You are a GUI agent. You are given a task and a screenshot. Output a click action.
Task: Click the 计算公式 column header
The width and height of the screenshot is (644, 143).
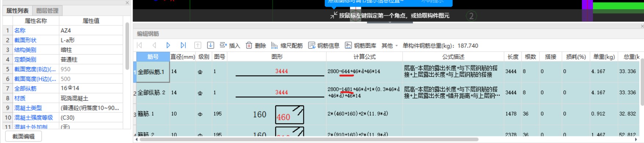364,56
